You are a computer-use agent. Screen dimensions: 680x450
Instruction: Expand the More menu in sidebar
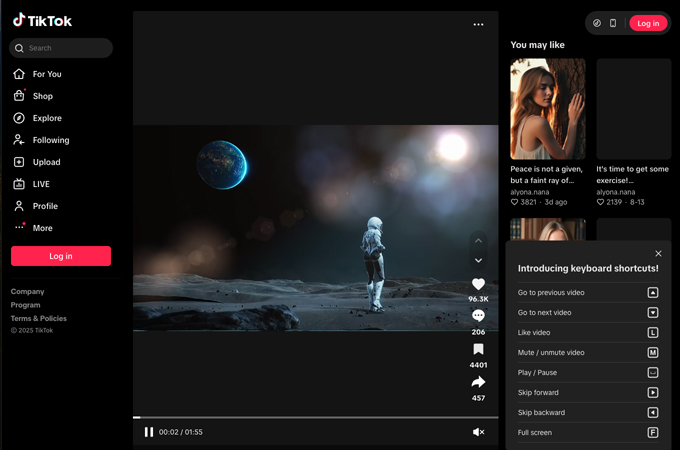point(33,228)
